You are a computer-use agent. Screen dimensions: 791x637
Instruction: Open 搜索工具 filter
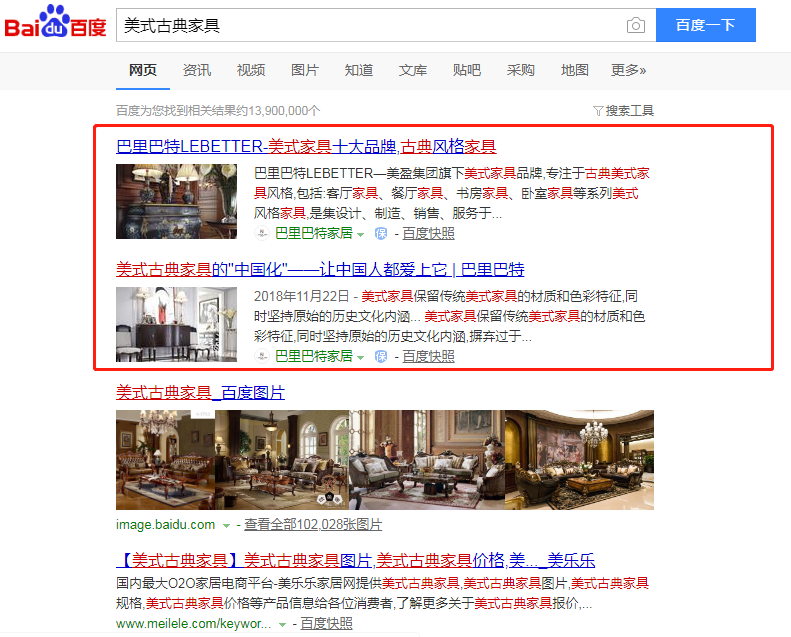click(x=623, y=110)
